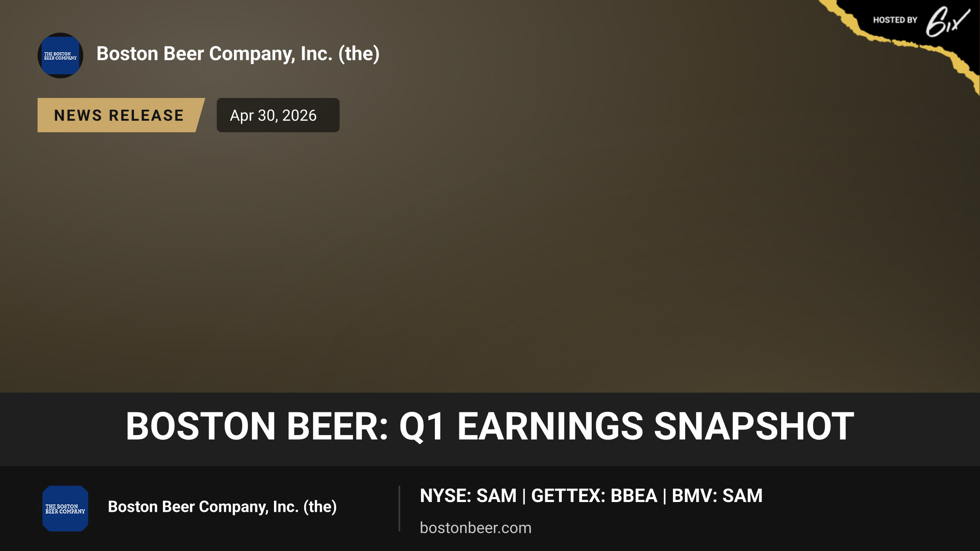Click the NYSE: SAM ticker
This screenshot has height=551, width=980.
[x=468, y=495]
